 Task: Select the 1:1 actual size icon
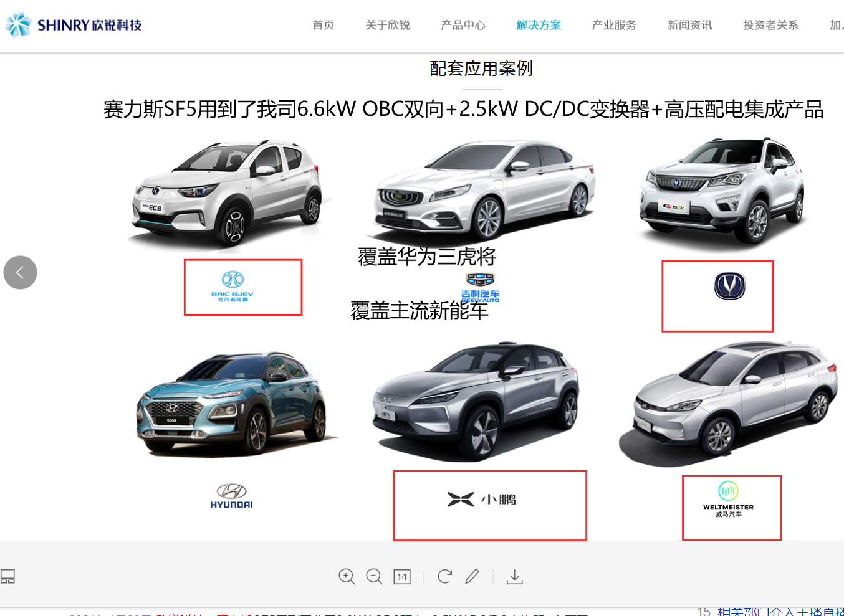coord(402,576)
